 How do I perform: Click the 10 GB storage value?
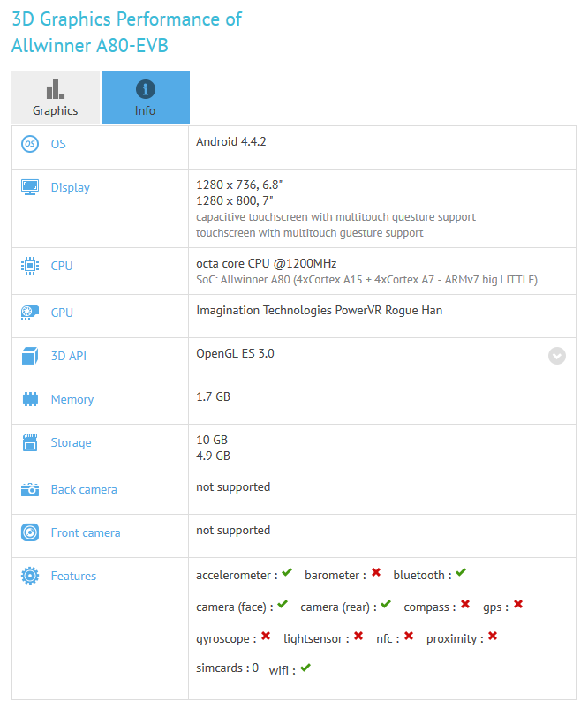(x=212, y=440)
